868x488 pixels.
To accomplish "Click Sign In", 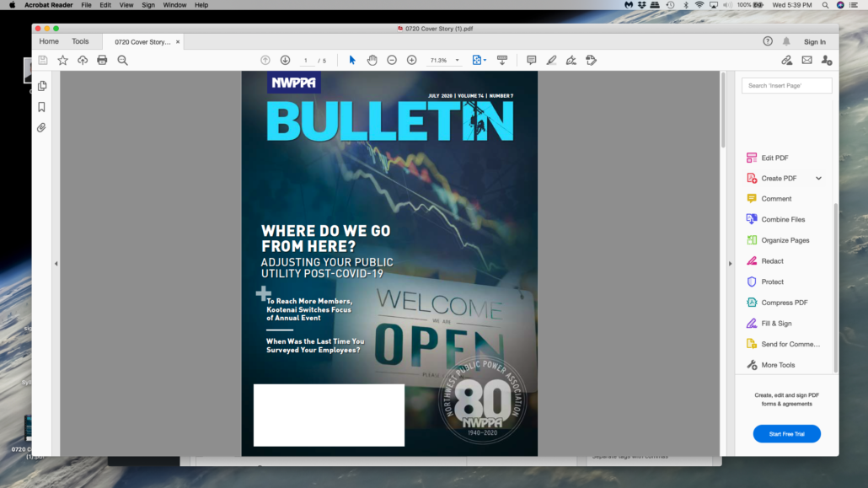I will [814, 41].
